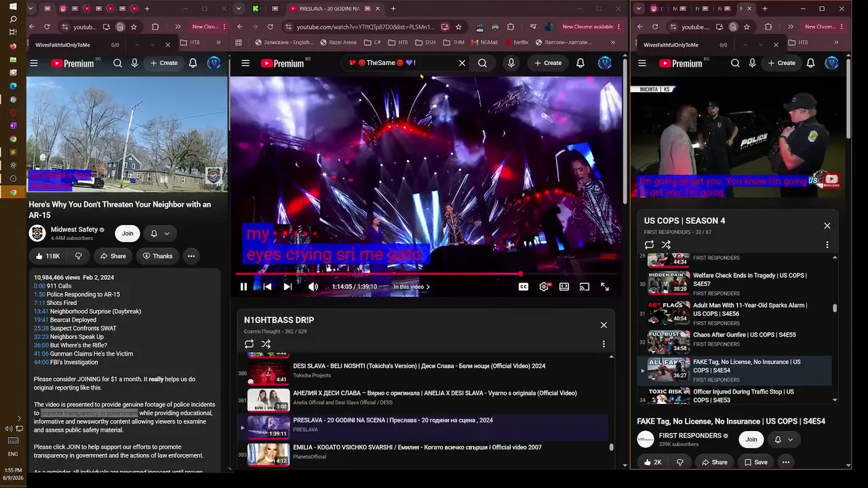The height and width of the screenshot is (488, 868).
Task: Open more actions for Midwest Safety video
Action: [x=191, y=256]
